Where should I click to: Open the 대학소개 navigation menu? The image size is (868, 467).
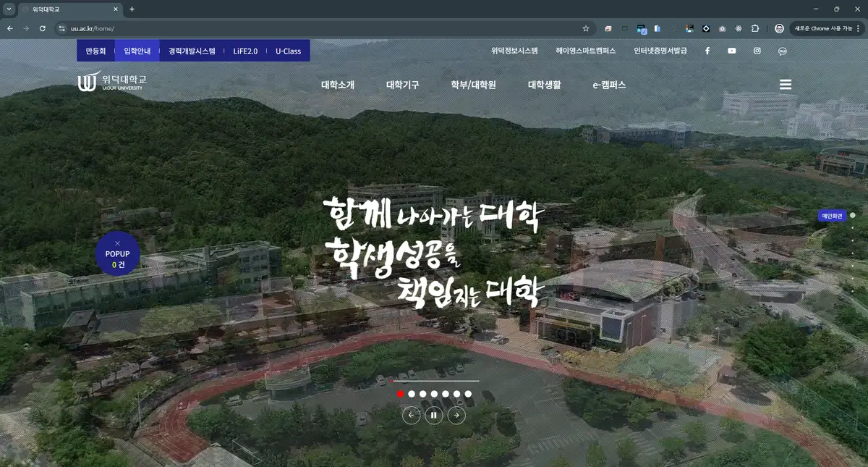pos(337,84)
